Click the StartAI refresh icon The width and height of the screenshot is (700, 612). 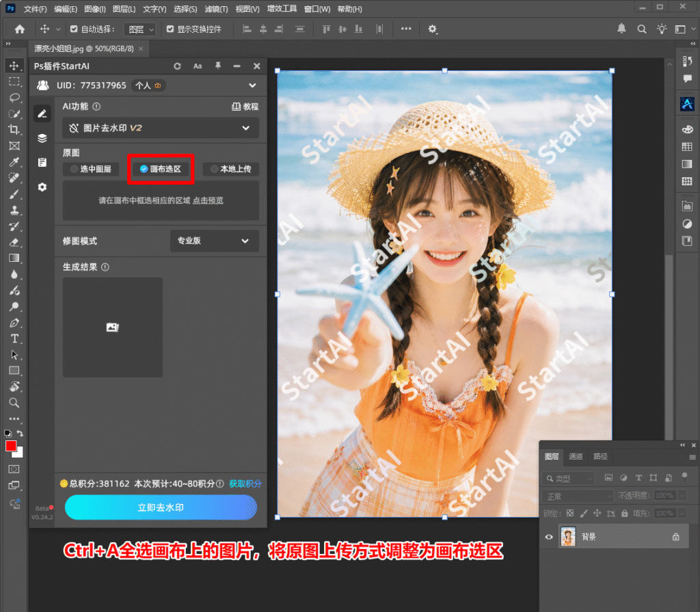[x=177, y=66]
